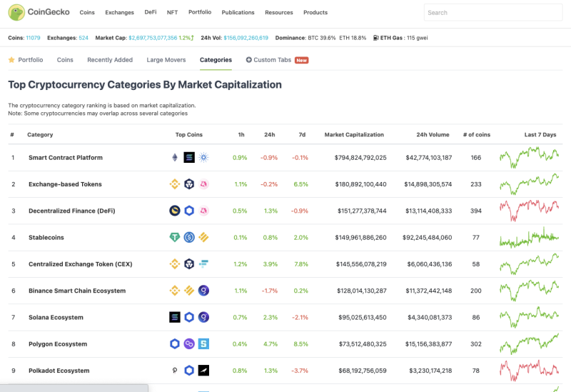Click the Chainlink icon in Decentralized Finance row
Screen dimensions: 571x392
pos(189,211)
